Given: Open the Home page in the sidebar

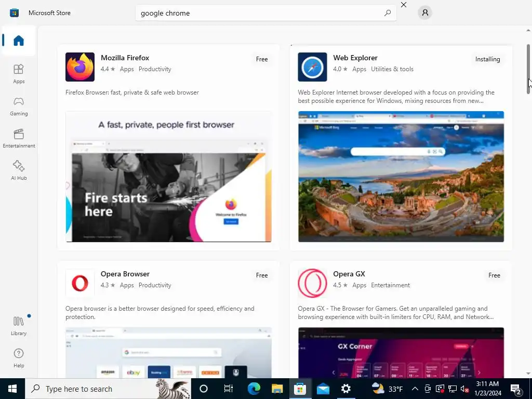Looking at the screenshot, I should click(19, 41).
